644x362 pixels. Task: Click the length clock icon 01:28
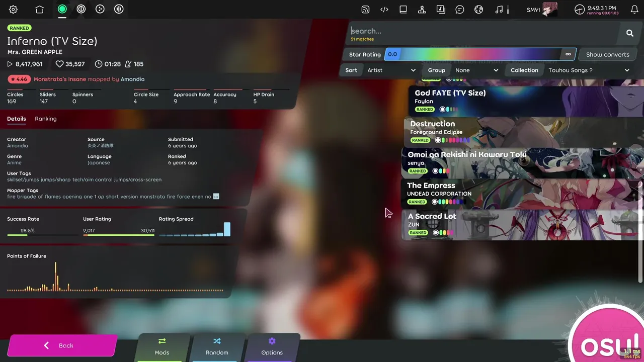[x=99, y=64]
